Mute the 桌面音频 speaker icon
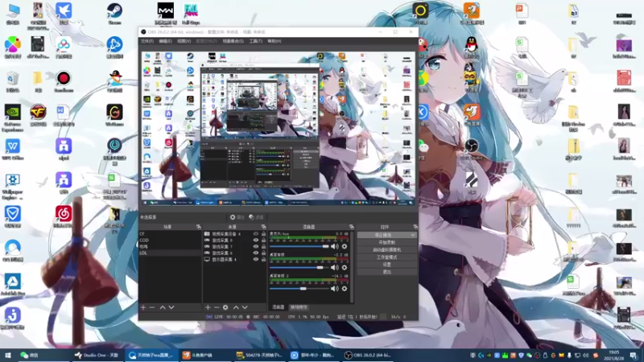644x362 pixels. (335, 268)
